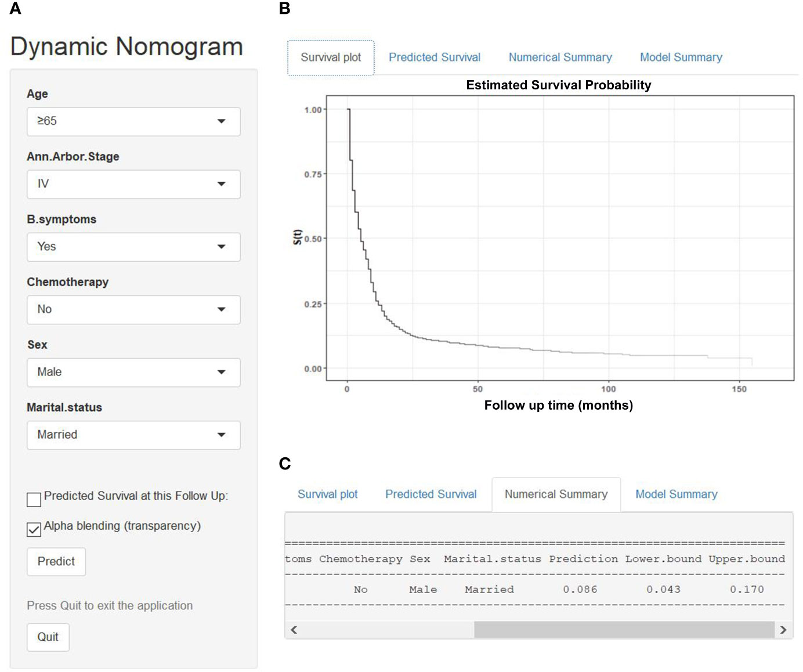The width and height of the screenshot is (803, 672).
Task: Click the Marital.status column header
Action: 493,559
